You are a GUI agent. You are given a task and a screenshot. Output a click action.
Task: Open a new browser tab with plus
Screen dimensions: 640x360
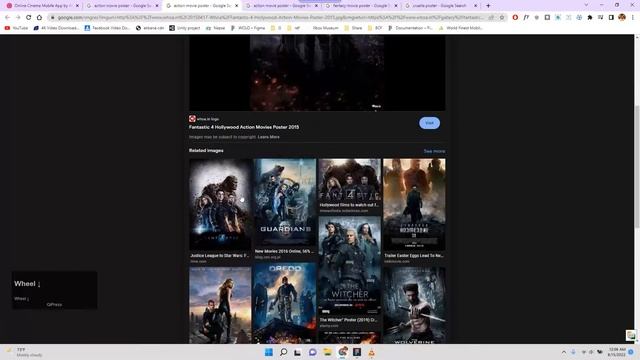click(x=488, y=6)
